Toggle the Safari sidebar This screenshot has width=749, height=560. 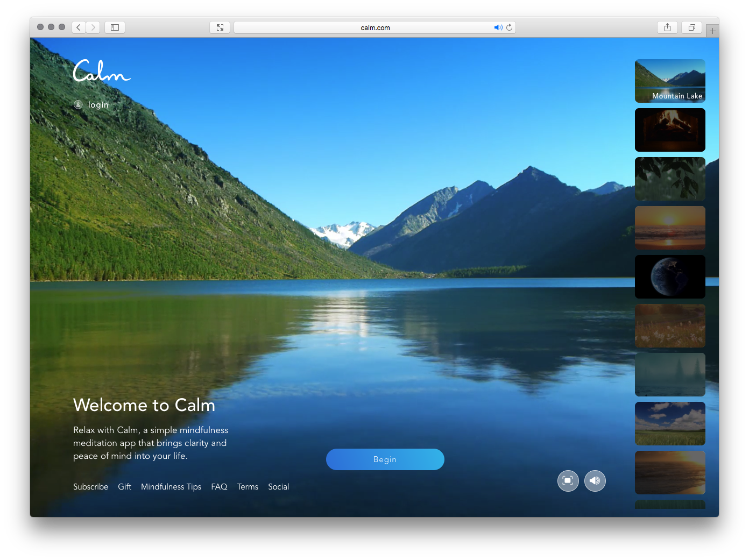[x=115, y=27]
